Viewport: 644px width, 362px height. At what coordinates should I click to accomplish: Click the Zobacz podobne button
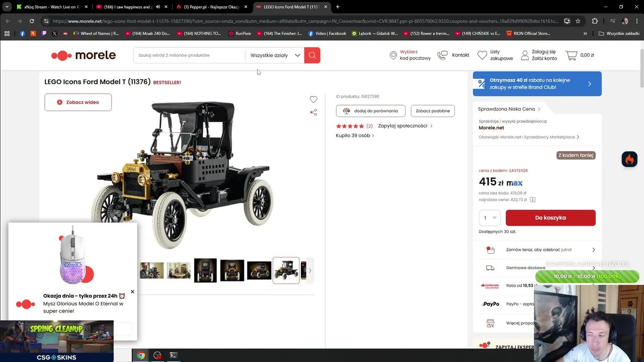tap(433, 111)
